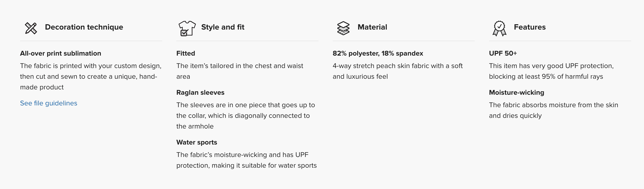
Task: Click the Features section heading
Action: [530, 27]
